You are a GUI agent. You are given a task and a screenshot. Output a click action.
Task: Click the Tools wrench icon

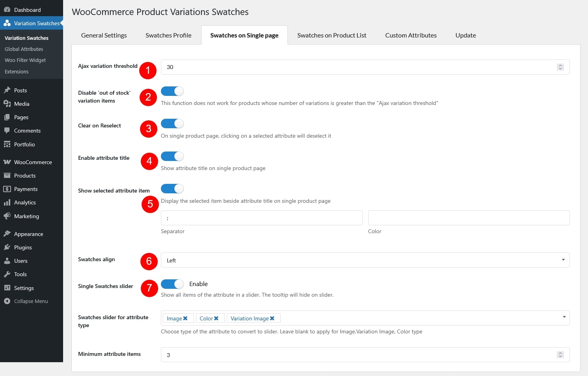click(7, 274)
